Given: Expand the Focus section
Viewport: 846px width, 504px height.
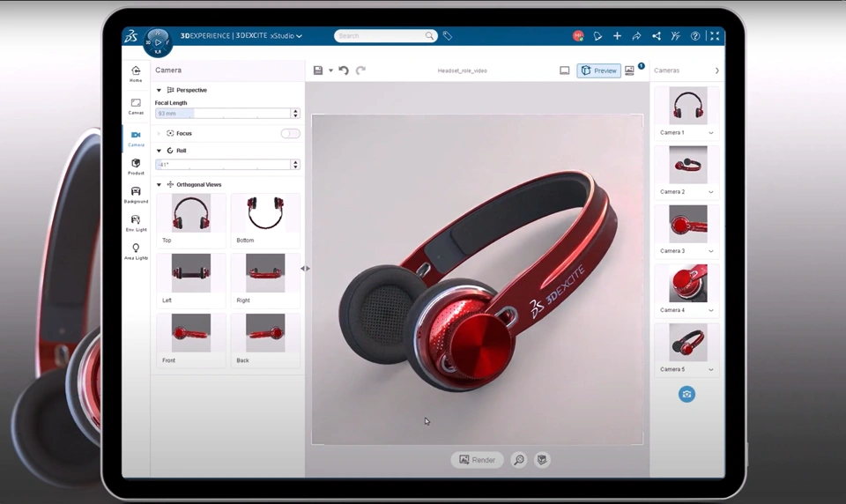Looking at the screenshot, I should [x=159, y=133].
